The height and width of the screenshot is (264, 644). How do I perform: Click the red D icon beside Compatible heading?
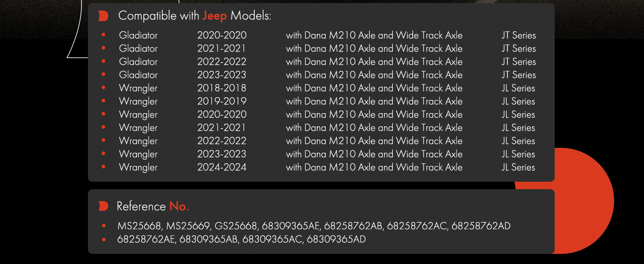pos(103,16)
